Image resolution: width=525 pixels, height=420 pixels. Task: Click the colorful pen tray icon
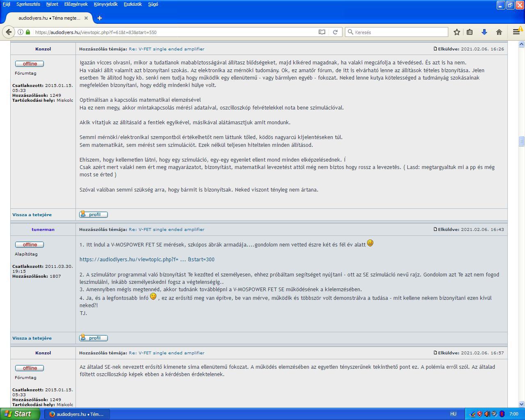point(472,414)
